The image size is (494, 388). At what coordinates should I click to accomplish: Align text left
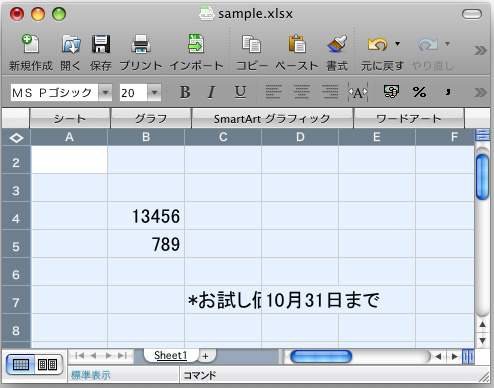tap(273, 92)
